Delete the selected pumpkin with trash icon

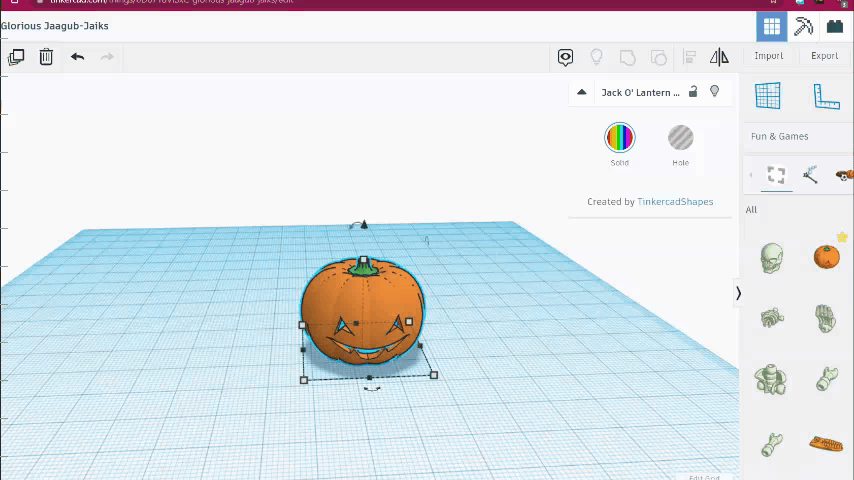pyautogui.click(x=46, y=57)
